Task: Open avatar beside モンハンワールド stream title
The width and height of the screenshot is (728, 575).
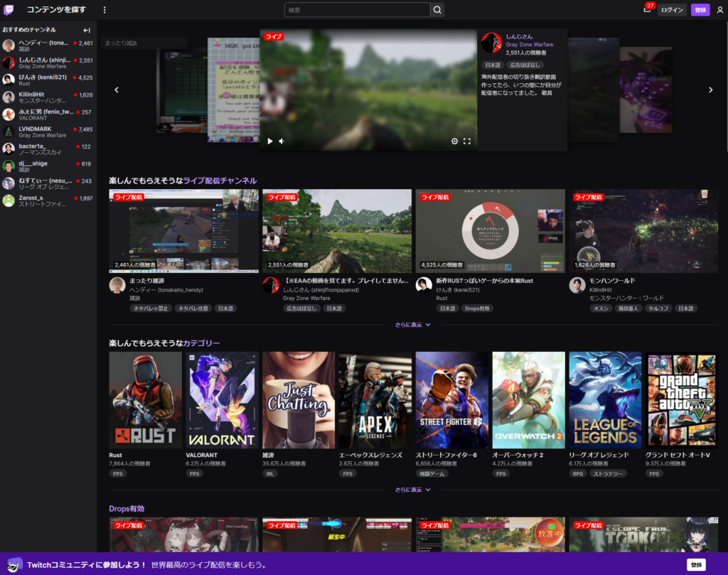Action: point(577,285)
